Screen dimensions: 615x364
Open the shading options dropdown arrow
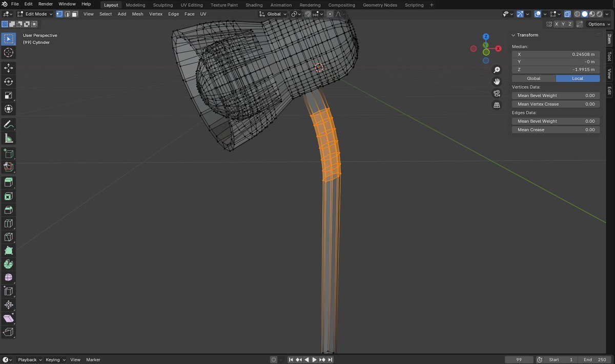click(607, 14)
